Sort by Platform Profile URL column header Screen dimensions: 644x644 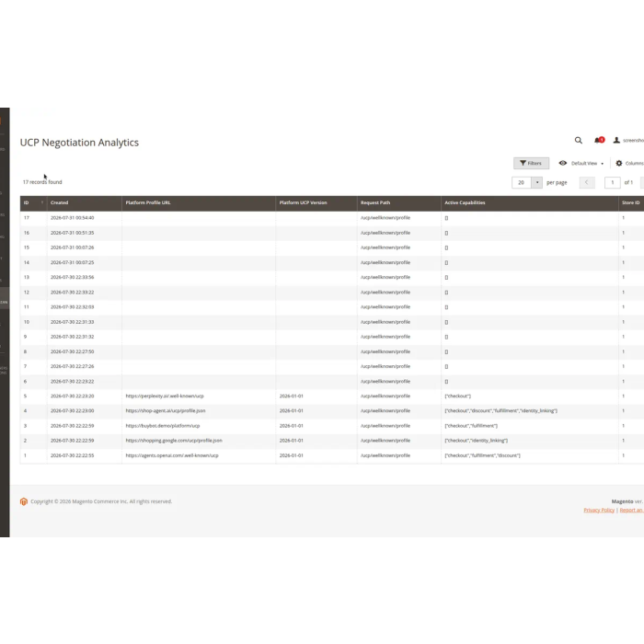199,203
